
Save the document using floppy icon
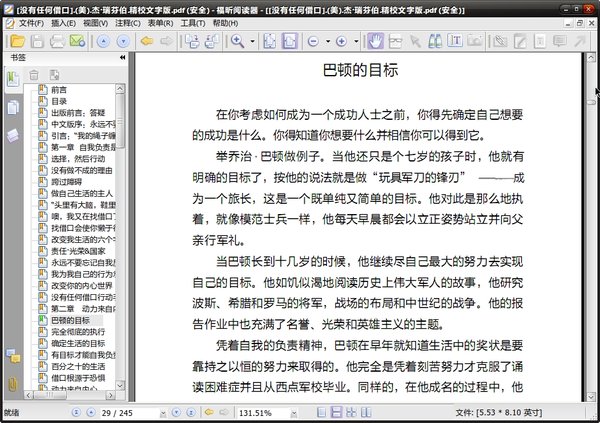(x=37, y=41)
